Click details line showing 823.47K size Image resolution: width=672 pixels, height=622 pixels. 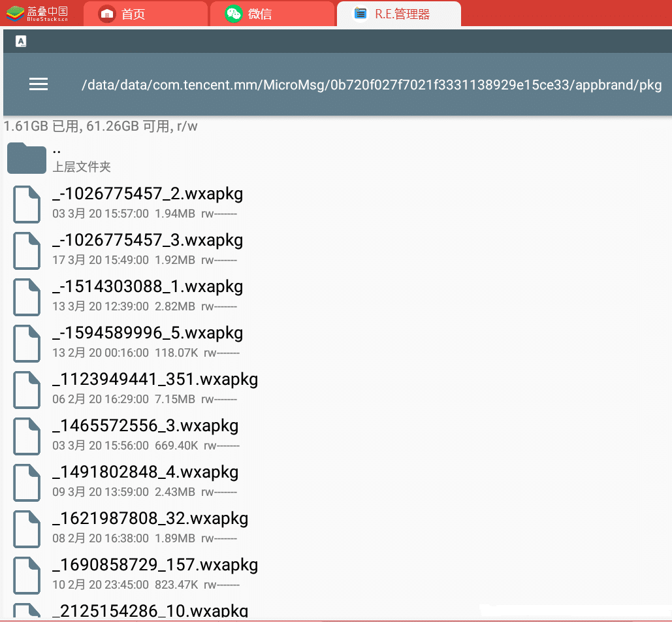146,585
